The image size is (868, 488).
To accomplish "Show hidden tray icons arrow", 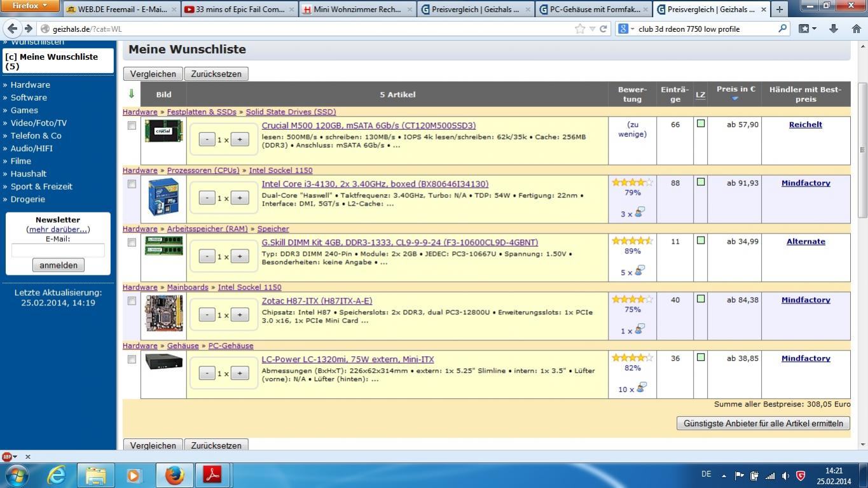I will (x=724, y=475).
